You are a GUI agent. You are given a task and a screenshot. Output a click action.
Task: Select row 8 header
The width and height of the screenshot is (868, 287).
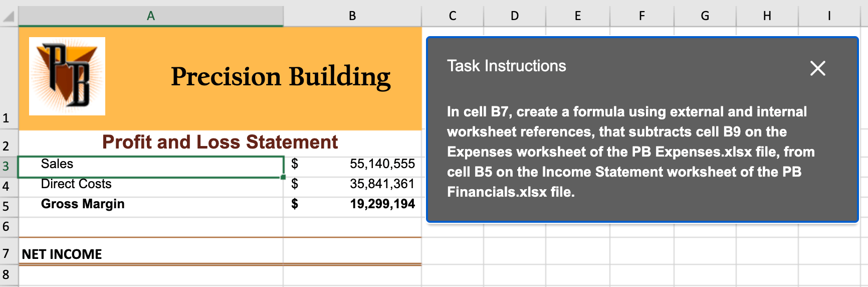point(9,275)
